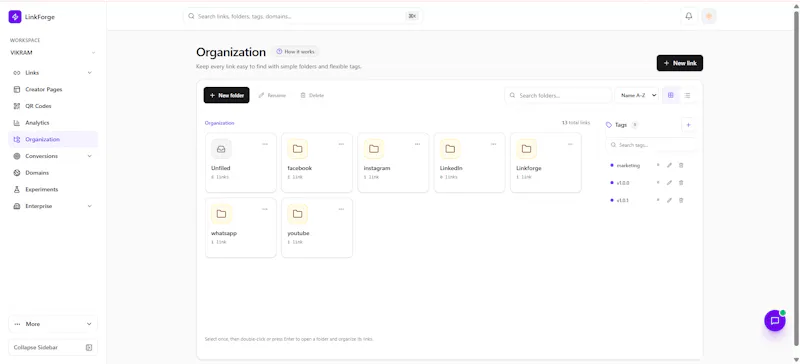Select the youtube folder icon

tap(297, 214)
